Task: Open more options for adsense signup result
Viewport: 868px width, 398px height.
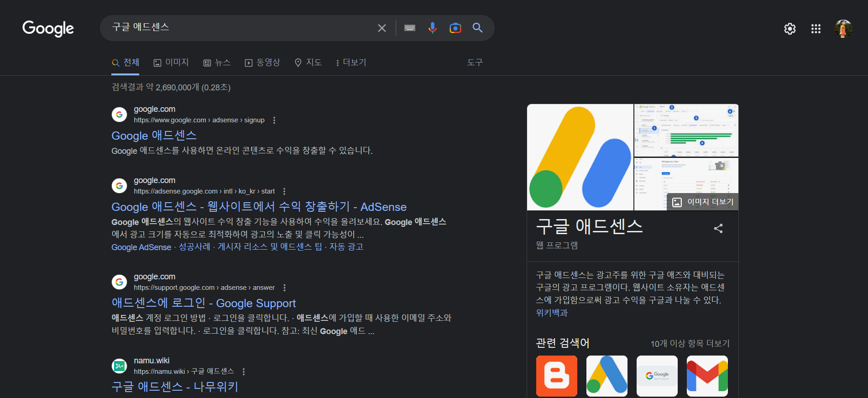Action: [274, 120]
